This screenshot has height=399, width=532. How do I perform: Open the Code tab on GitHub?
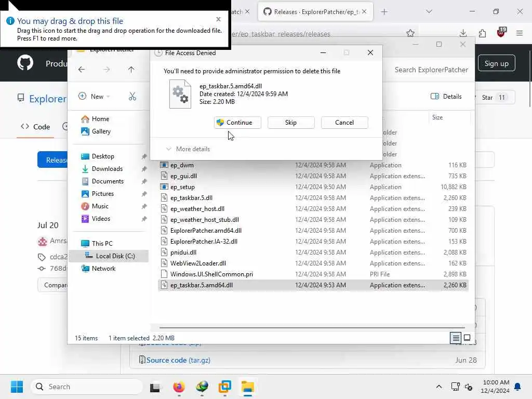35,127
